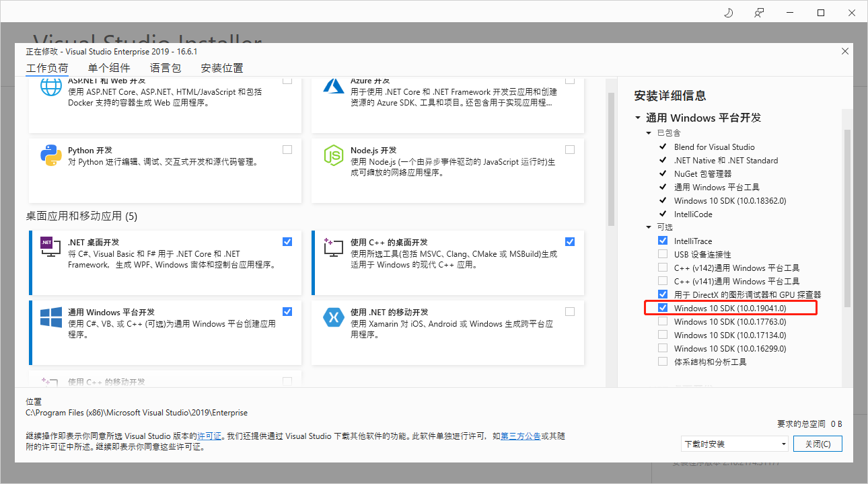Uncheck 使用 C++ 的桌面开发 workload checkbox
The image size is (868, 484).
click(x=570, y=241)
